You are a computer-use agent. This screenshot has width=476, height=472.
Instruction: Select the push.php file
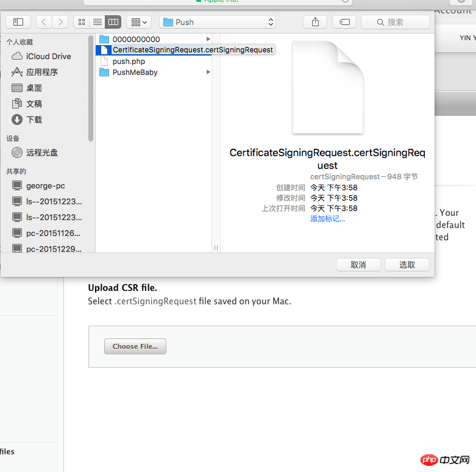[x=154, y=62]
